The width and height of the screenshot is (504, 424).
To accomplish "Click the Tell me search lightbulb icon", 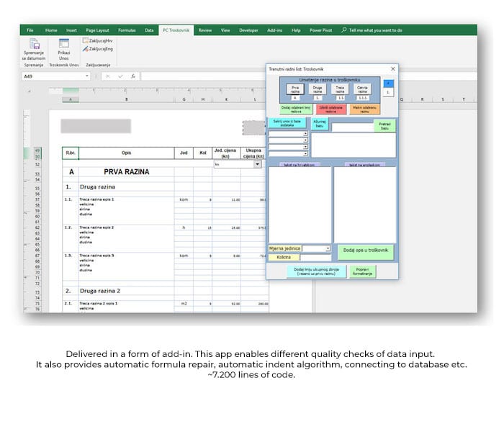I will 344,30.
